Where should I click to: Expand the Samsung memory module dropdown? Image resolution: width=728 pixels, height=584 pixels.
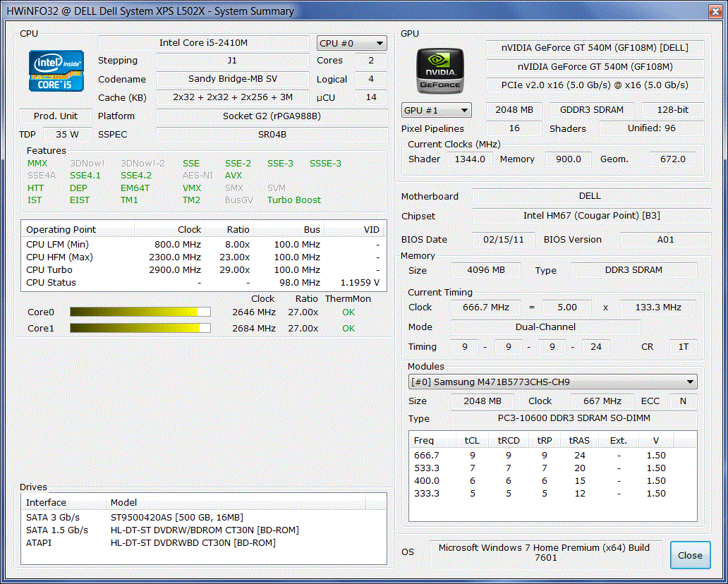(552, 382)
